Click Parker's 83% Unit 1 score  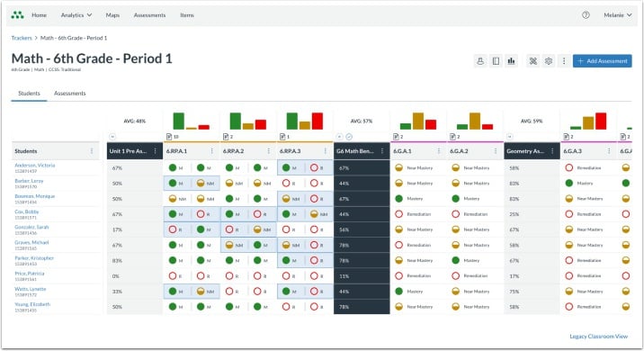(x=117, y=261)
